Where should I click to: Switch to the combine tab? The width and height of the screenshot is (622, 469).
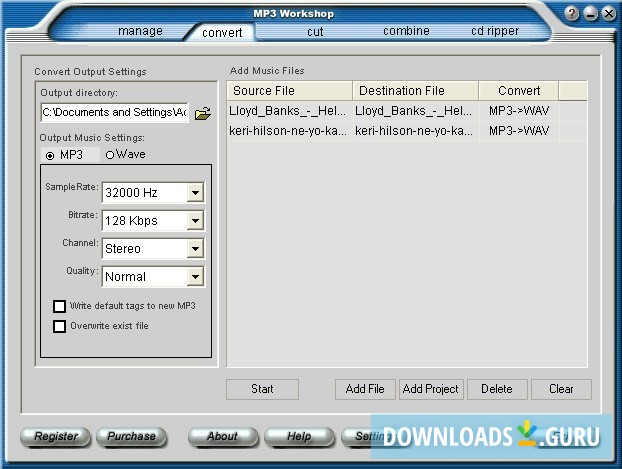pyautogui.click(x=406, y=31)
